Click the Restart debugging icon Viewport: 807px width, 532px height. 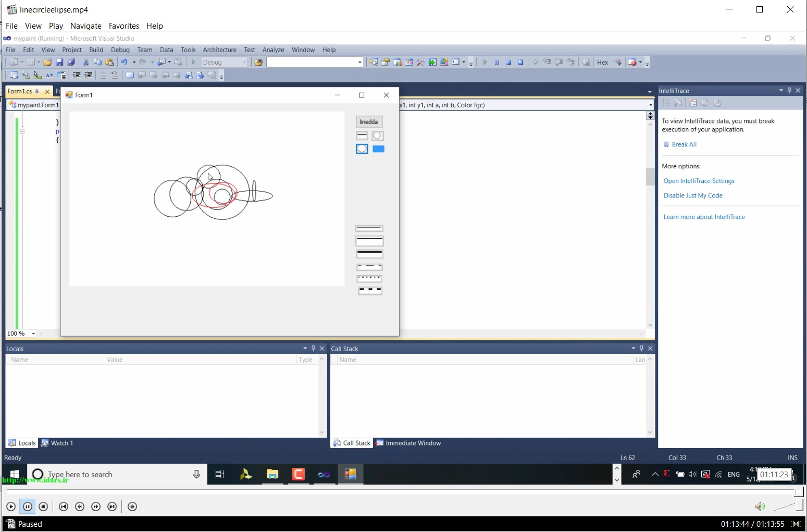click(520, 62)
